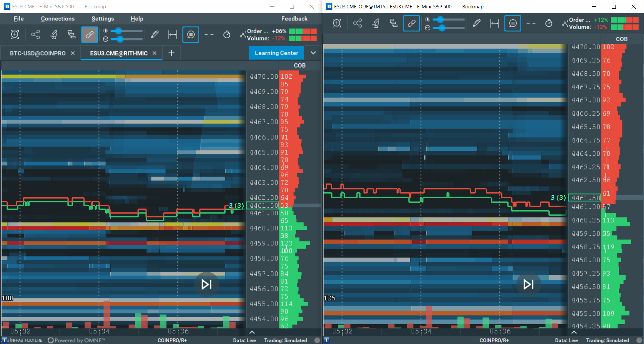This screenshot has height=344, width=644.
Task: Click the stopwatch icon in right window
Action: click(x=549, y=23)
